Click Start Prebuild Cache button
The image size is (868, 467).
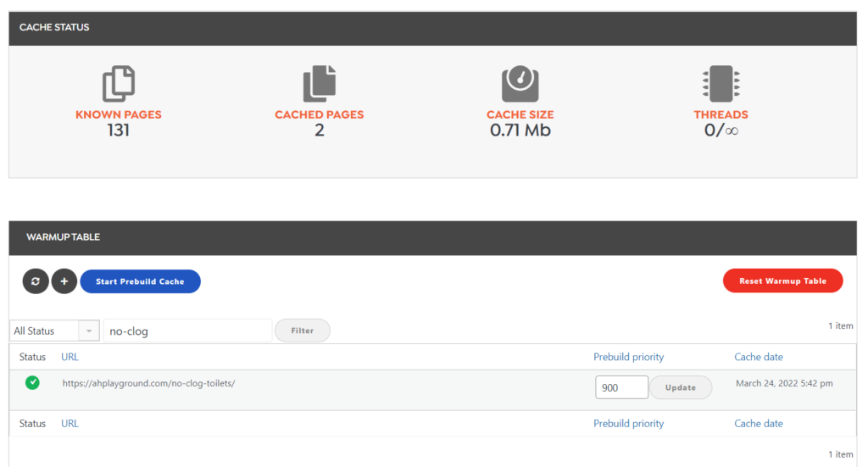(140, 281)
